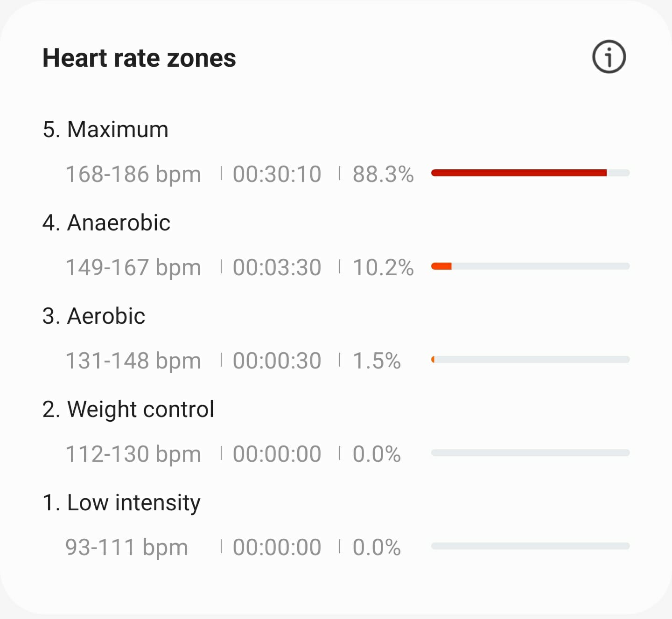The height and width of the screenshot is (619, 672).
Task: Select the Weight control progress bar
Action: point(530,452)
